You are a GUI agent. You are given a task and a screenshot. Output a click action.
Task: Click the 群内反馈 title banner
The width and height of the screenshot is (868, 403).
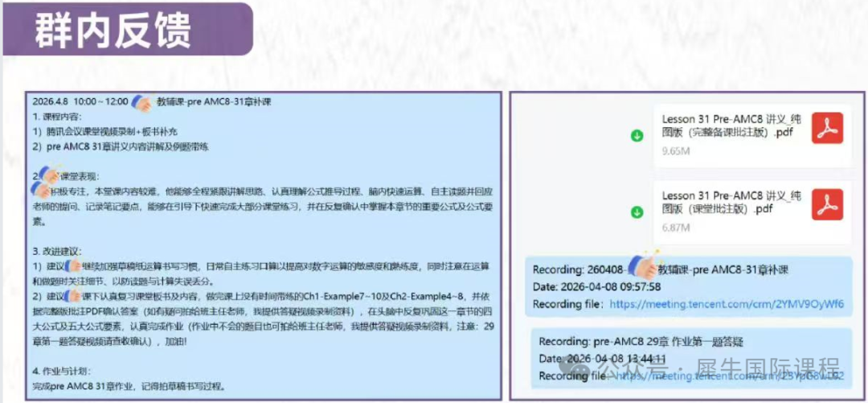tap(127, 29)
